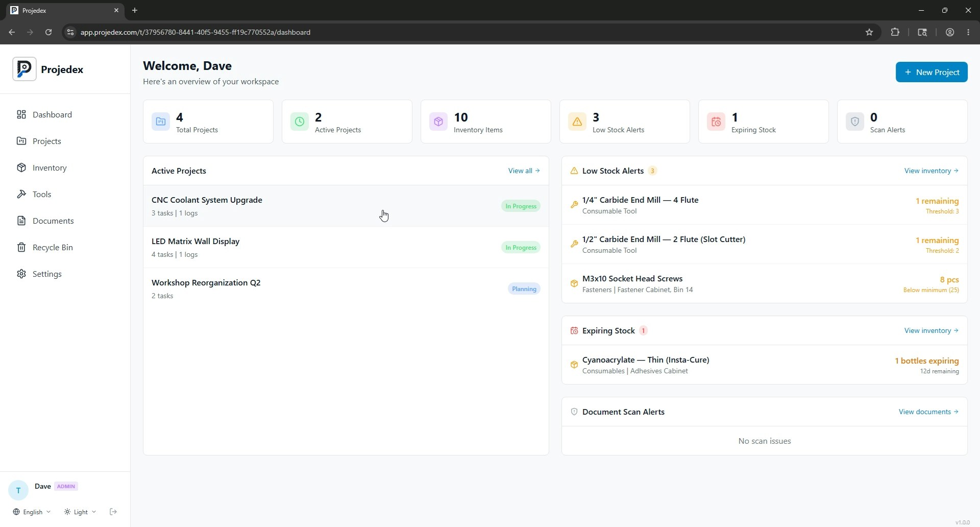Bookmark this page with the star icon
This screenshot has height=527, width=980.
[869, 32]
